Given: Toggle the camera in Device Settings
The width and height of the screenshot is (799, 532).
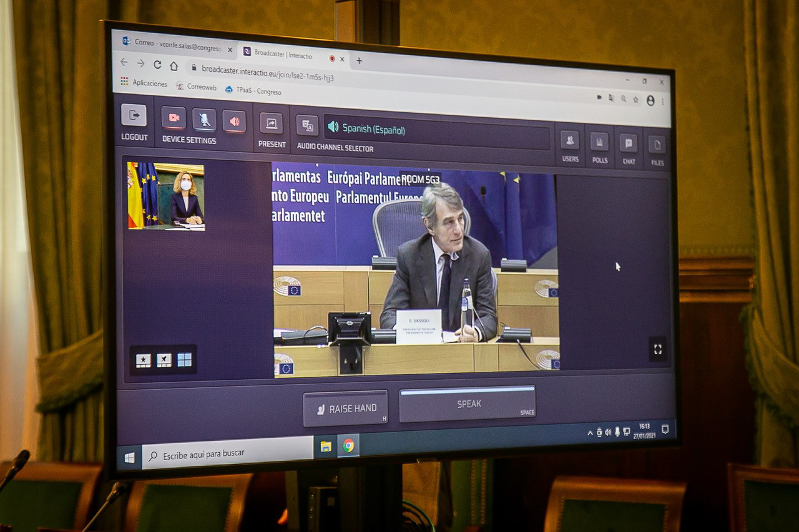Looking at the screenshot, I should pos(174,117).
